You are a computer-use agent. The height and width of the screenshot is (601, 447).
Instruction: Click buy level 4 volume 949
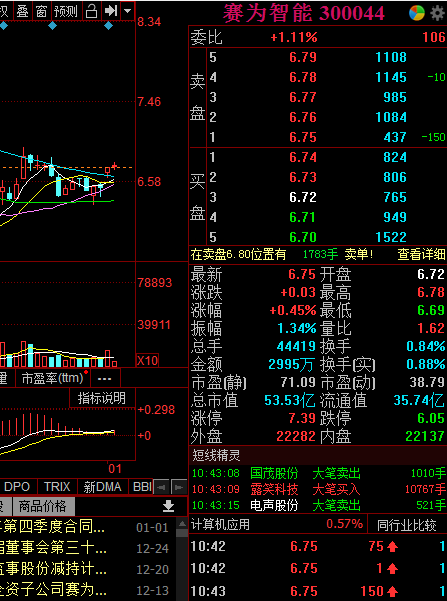[x=394, y=217]
